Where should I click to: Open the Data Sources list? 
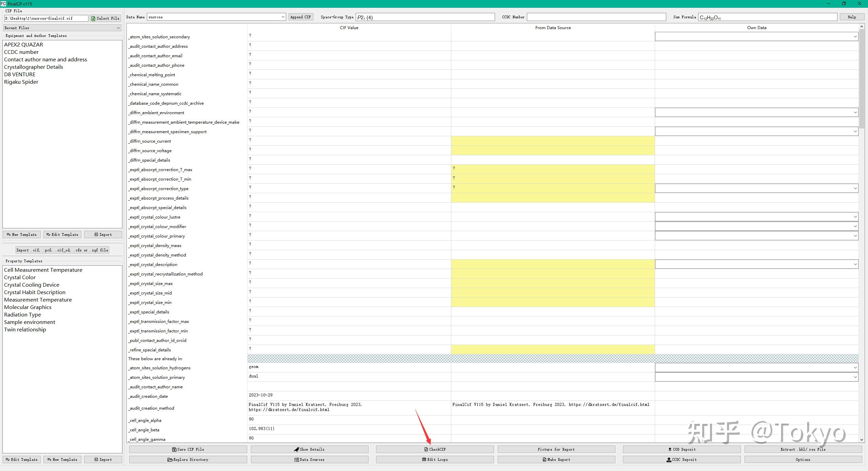309,459
